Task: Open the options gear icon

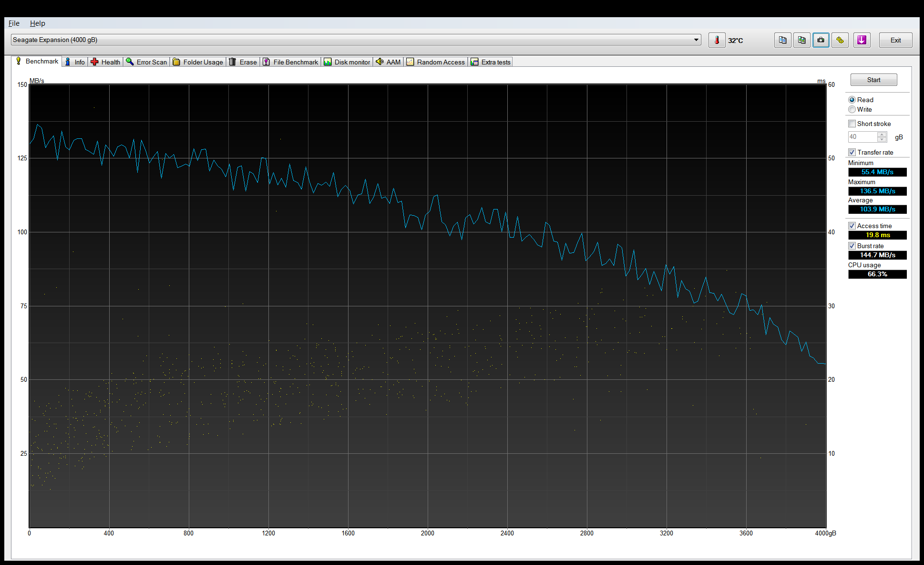Action: [840, 40]
